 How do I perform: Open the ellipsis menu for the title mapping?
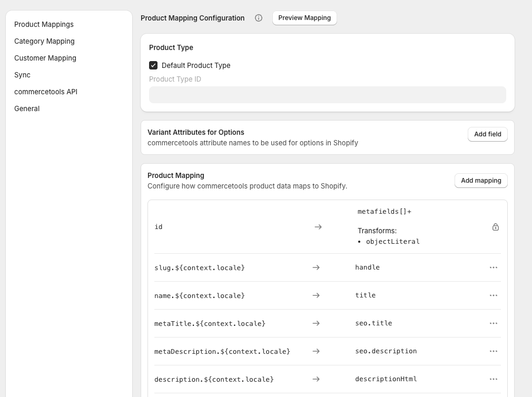pyautogui.click(x=494, y=295)
